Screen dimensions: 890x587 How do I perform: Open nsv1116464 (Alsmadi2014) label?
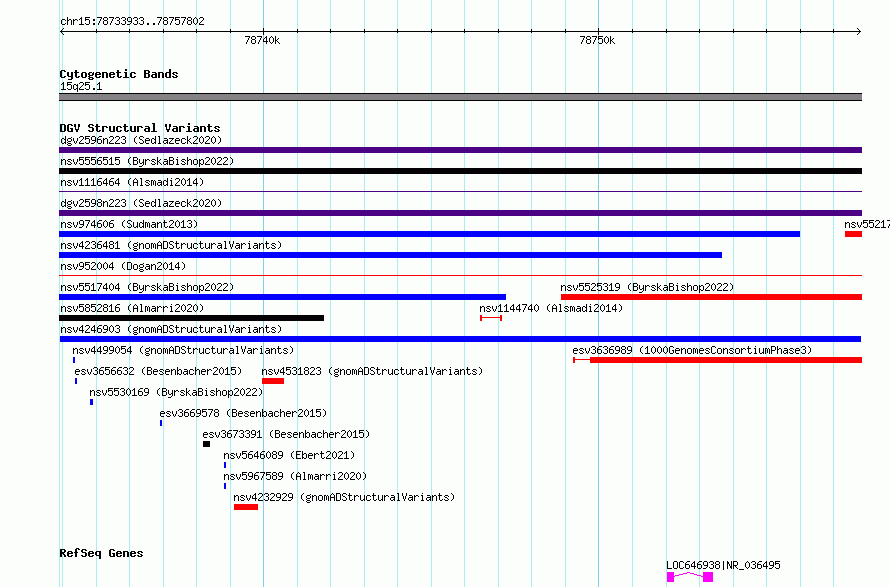[x=132, y=182]
